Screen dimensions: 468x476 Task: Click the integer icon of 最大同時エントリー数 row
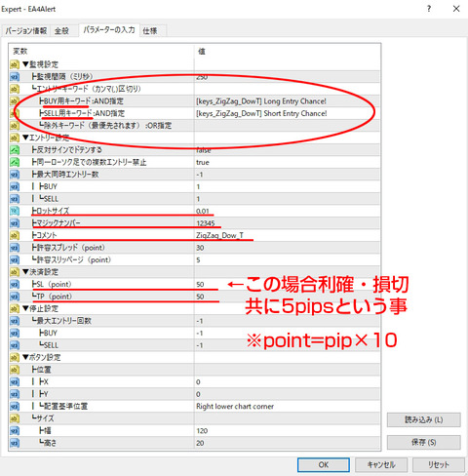click(15, 175)
